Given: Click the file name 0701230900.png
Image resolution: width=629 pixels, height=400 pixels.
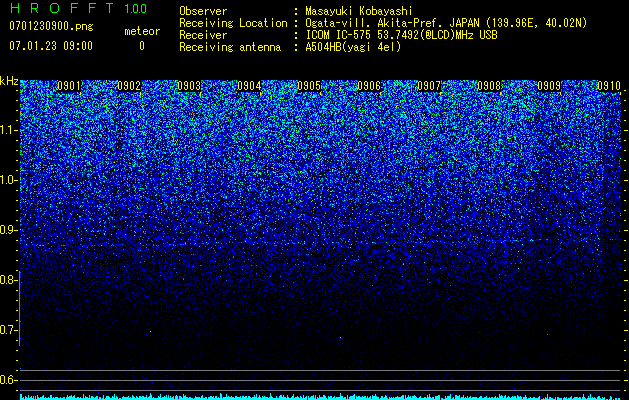Looking at the screenshot, I should click(51, 26).
